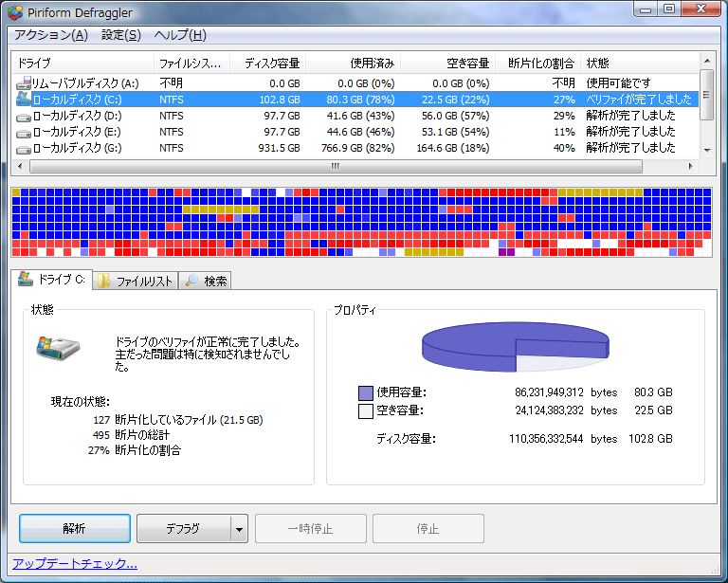Click the drive list scroll up arrow
Image resolution: width=728 pixels, height=583 pixels.
(x=707, y=61)
